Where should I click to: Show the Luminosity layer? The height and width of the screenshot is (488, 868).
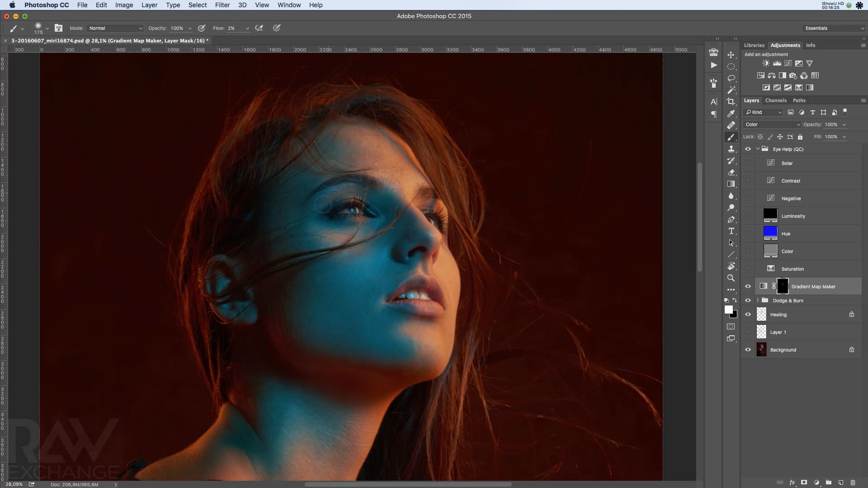[x=748, y=216]
